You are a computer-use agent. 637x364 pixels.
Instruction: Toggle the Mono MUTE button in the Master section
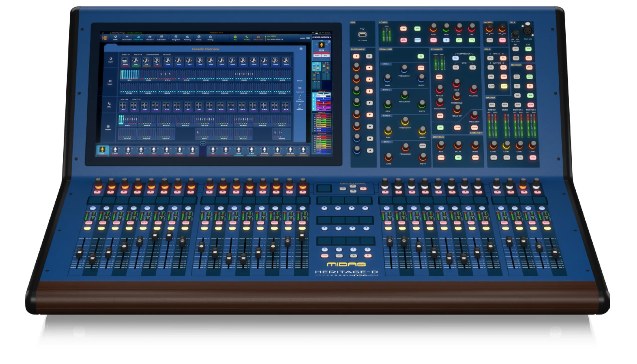click(505, 105)
